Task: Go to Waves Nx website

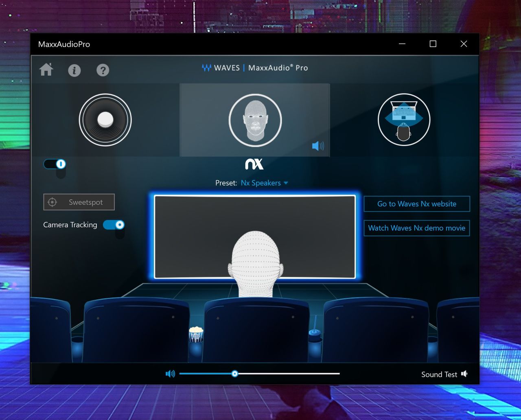Action: pos(417,204)
